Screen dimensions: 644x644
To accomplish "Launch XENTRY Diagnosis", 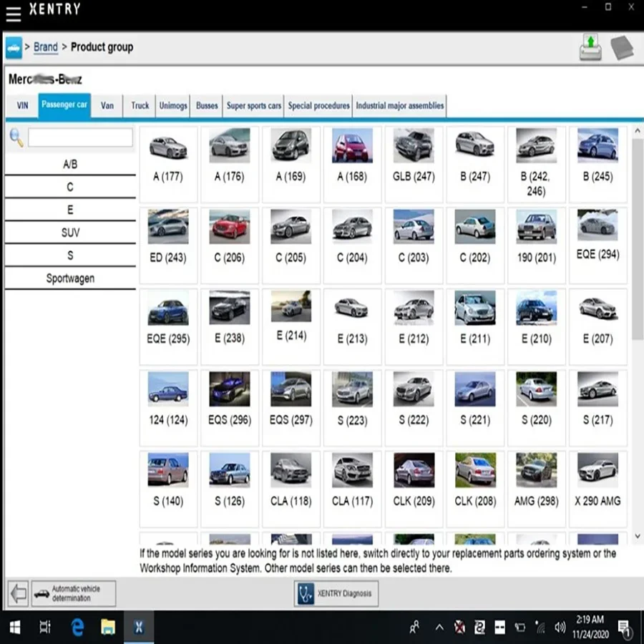I will click(x=336, y=593).
